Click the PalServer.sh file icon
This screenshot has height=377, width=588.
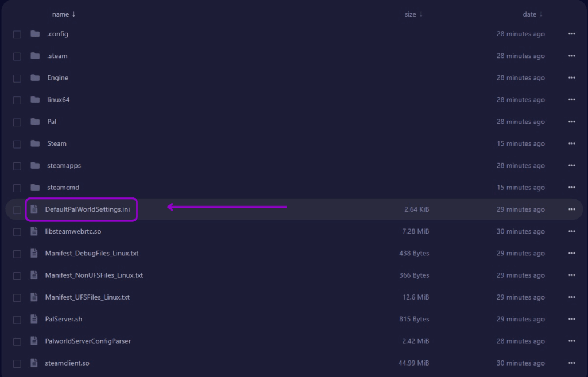(x=34, y=319)
